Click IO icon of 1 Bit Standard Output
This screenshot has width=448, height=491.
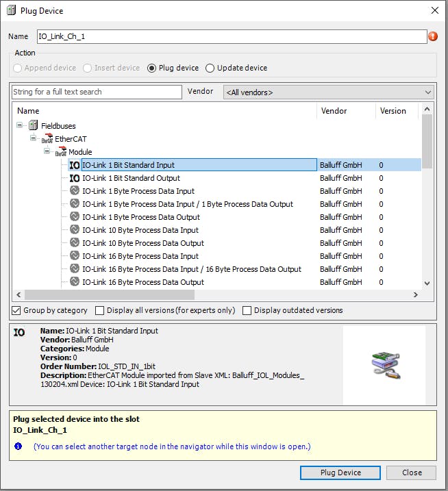pyautogui.click(x=75, y=178)
